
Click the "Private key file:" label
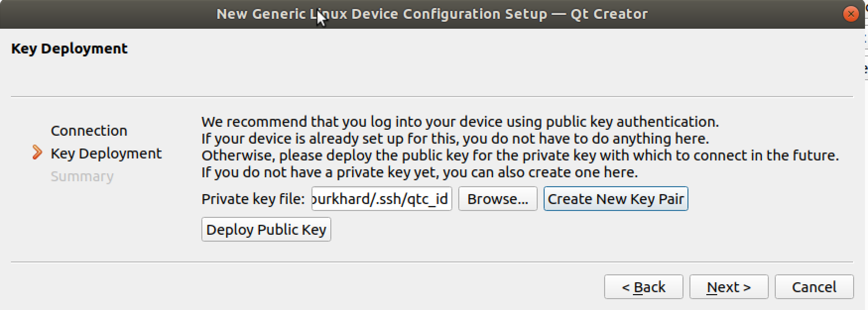pyautogui.click(x=253, y=199)
